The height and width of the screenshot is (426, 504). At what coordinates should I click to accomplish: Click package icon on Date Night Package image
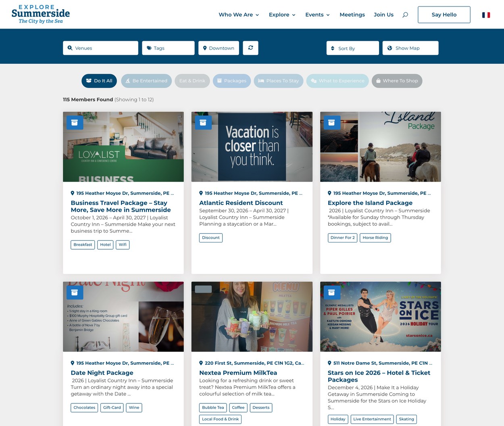[75, 292]
